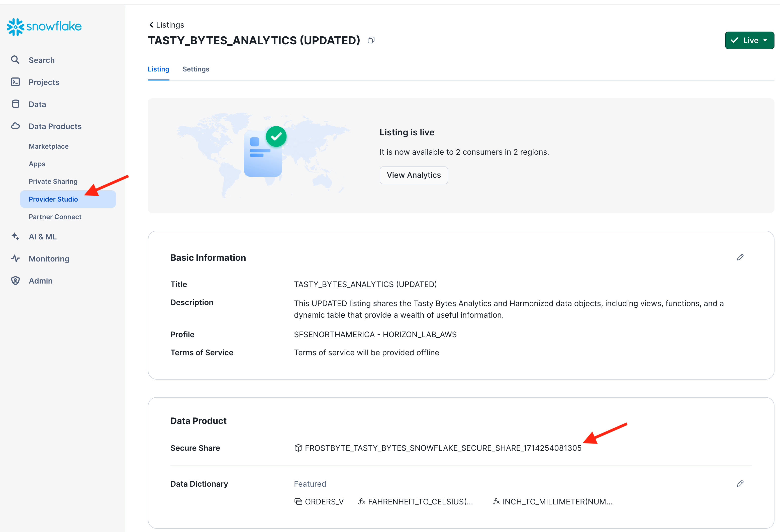The width and height of the screenshot is (780, 532).
Task: Select the Listing tab
Action: click(158, 69)
